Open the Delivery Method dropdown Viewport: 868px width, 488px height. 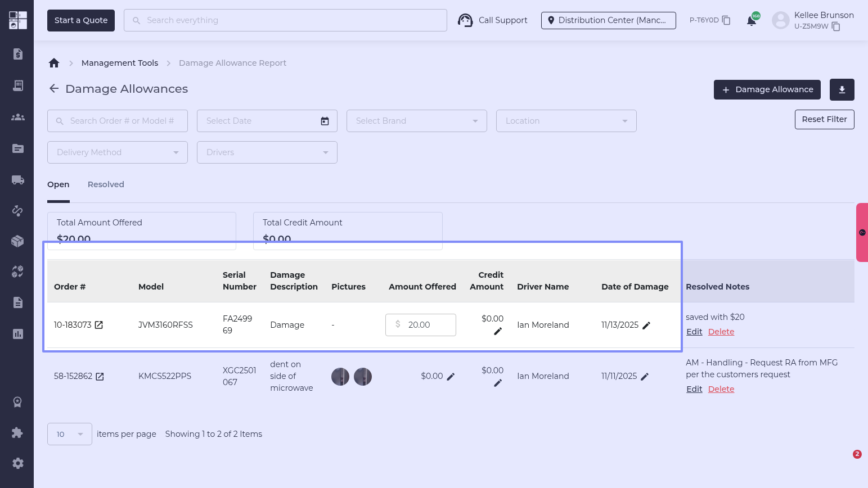point(117,152)
